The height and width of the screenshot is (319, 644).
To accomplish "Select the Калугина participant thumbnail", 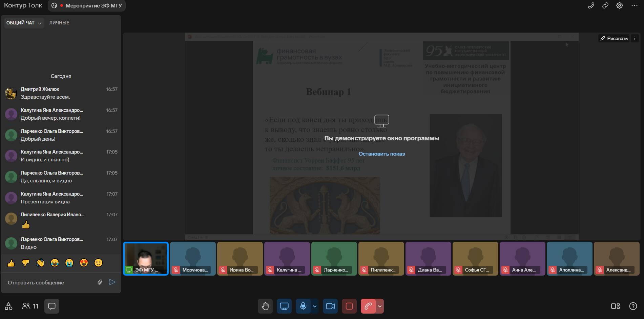I will pyautogui.click(x=287, y=258).
